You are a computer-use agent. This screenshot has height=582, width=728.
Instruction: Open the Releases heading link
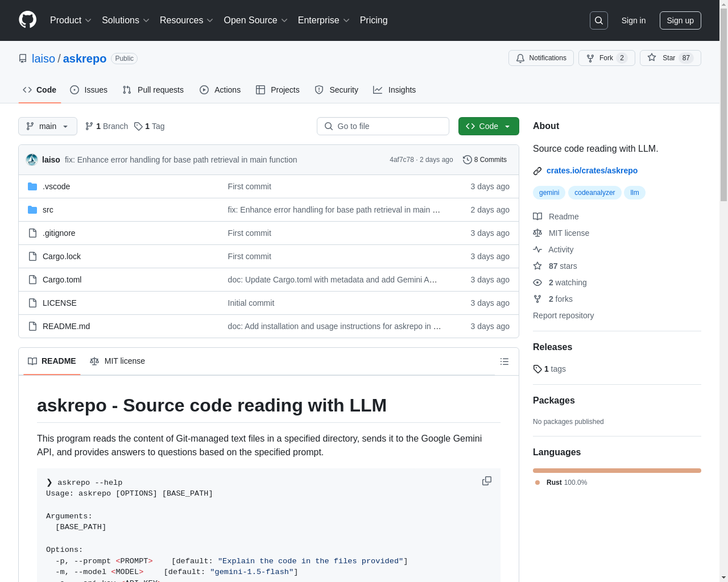coord(552,347)
